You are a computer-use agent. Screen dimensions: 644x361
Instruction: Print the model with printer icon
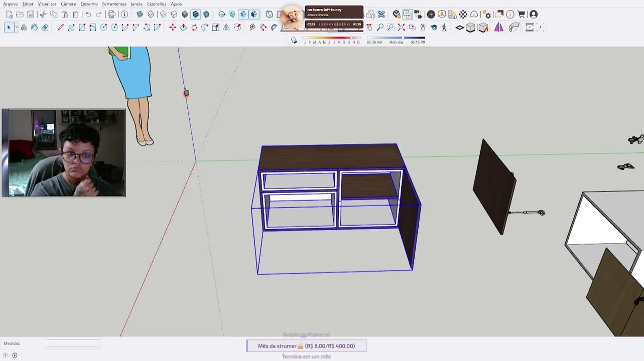tap(111, 15)
